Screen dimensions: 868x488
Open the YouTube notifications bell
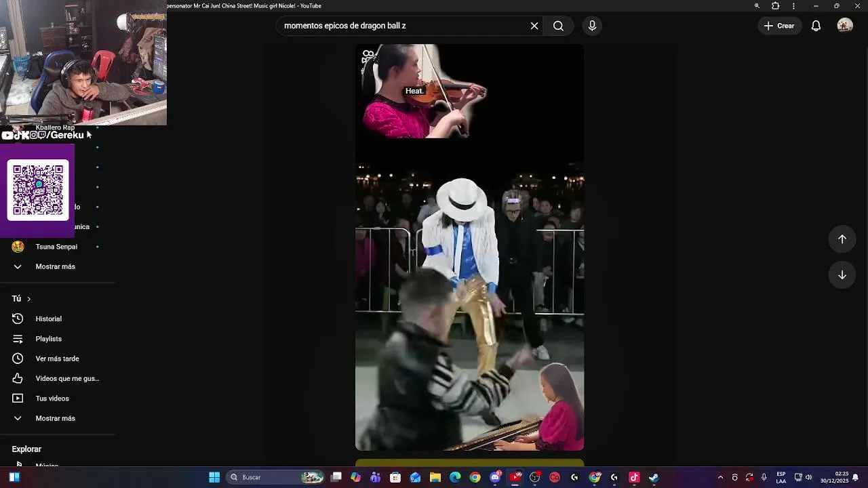[x=816, y=26]
